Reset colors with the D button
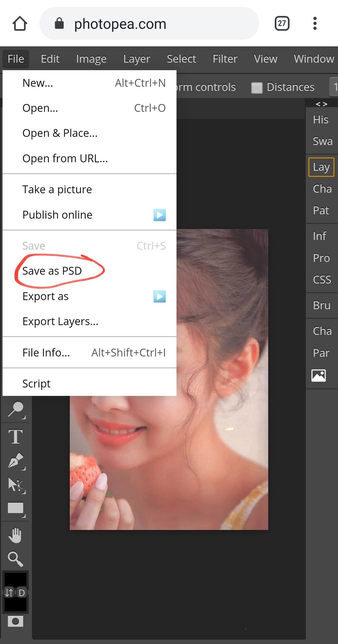The image size is (338, 644). tap(21, 593)
